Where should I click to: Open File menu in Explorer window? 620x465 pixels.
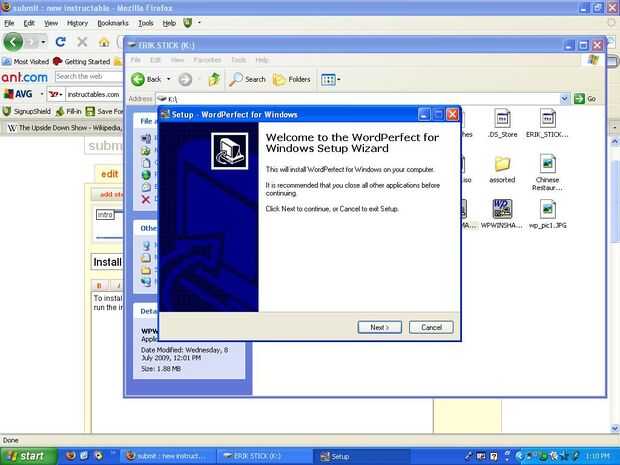[x=136, y=60]
